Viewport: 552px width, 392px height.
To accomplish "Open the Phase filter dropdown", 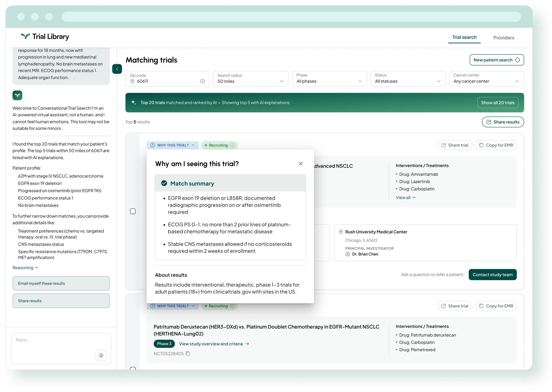I will tap(329, 79).
